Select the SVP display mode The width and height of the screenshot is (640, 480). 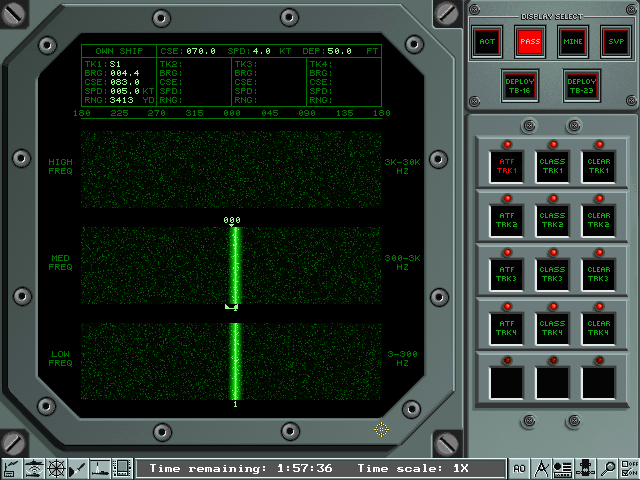click(x=615, y=41)
